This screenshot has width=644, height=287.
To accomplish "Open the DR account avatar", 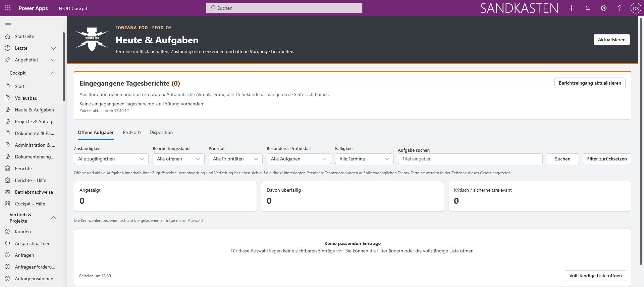I will (x=636, y=8).
